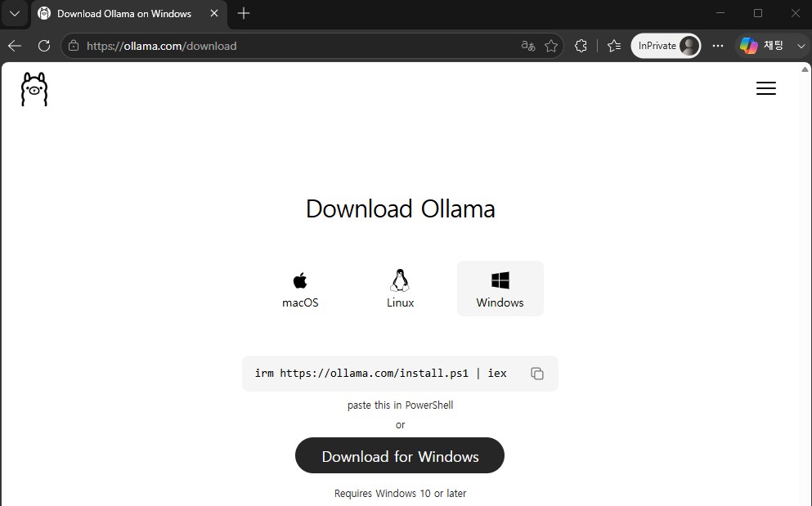Click the Ollama llama logo
Image resolution: width=812 pixels, height=506 pixels.
coord(34,89)
